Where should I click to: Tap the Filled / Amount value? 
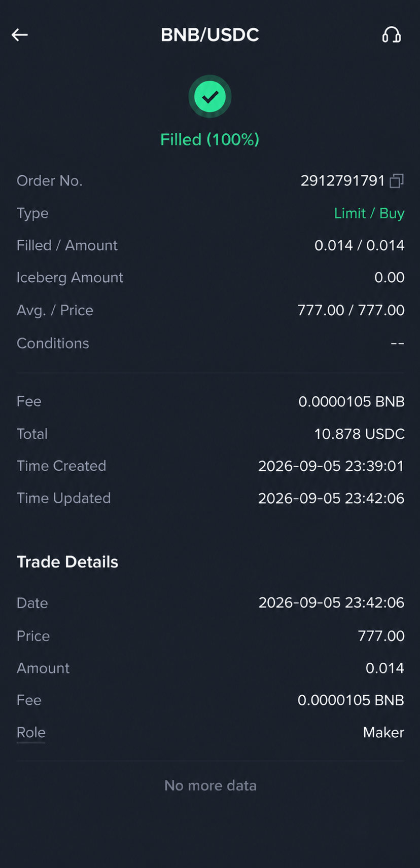360,246
